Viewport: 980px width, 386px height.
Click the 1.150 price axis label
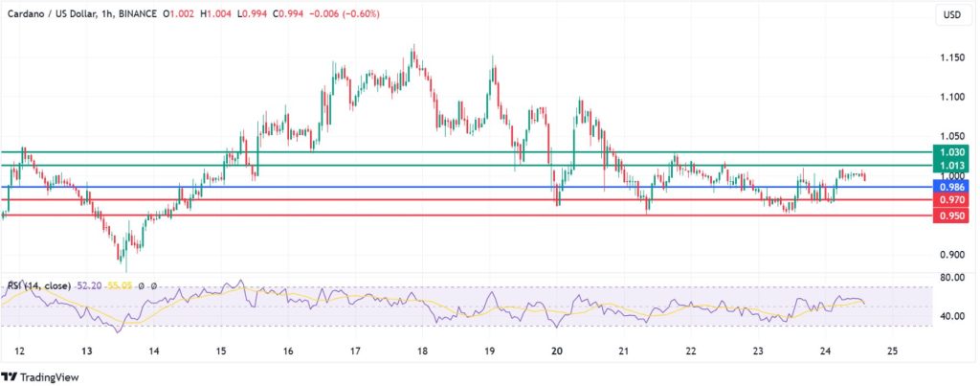tap(951, 58)
